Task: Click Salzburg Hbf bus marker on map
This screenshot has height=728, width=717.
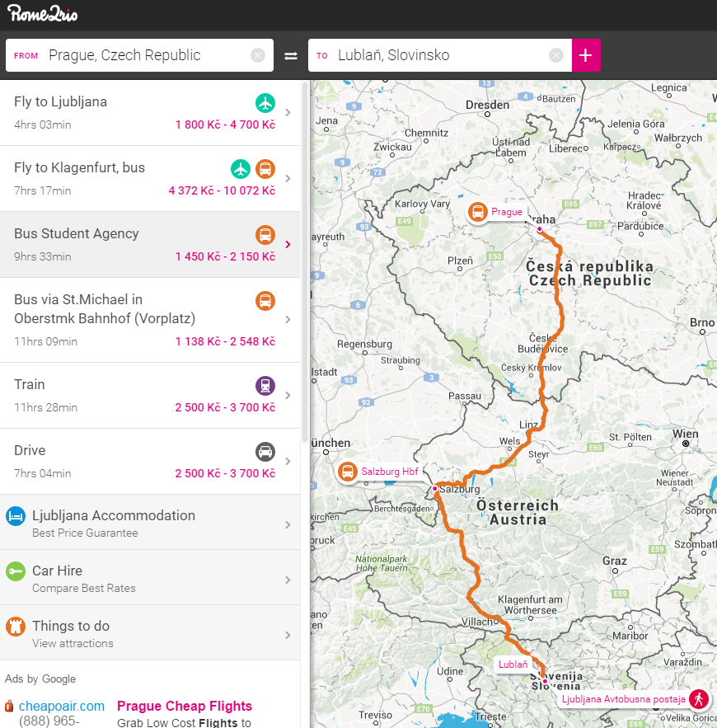Action: (x=348, y=472)
